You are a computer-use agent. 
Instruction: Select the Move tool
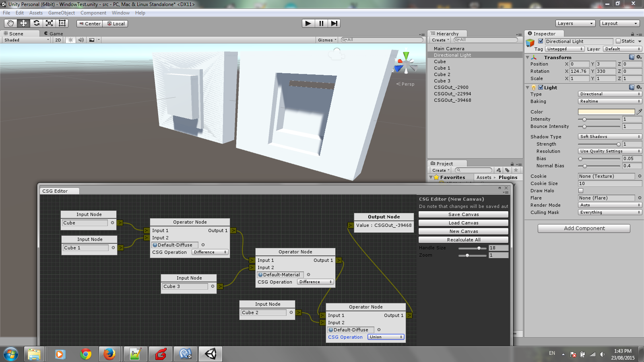[23, 23]
